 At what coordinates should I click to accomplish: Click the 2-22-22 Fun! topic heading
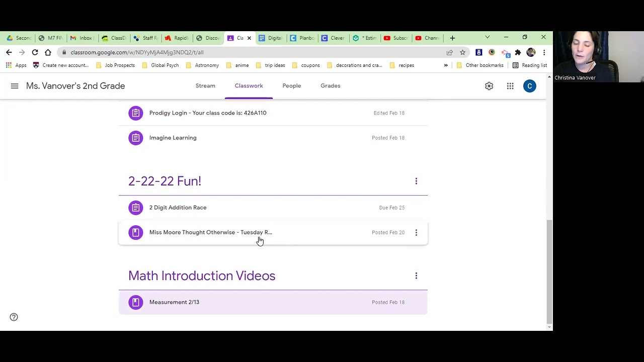pos(165,181)
